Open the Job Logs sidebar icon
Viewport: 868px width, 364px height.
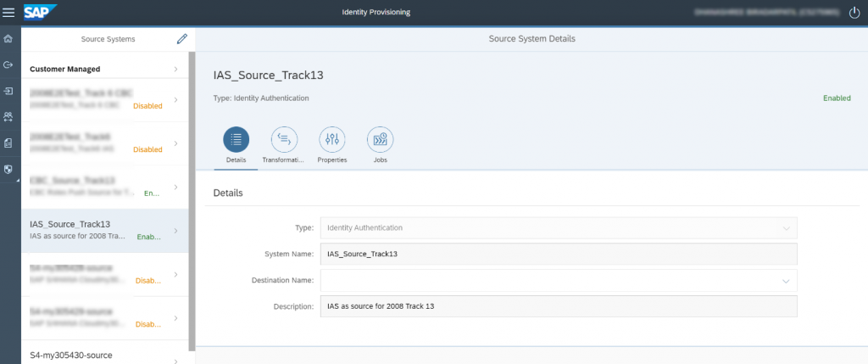coord(8,143)
